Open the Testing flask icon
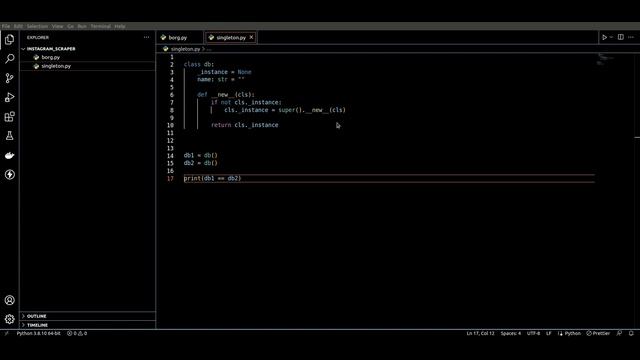 (x=9, y=136)
